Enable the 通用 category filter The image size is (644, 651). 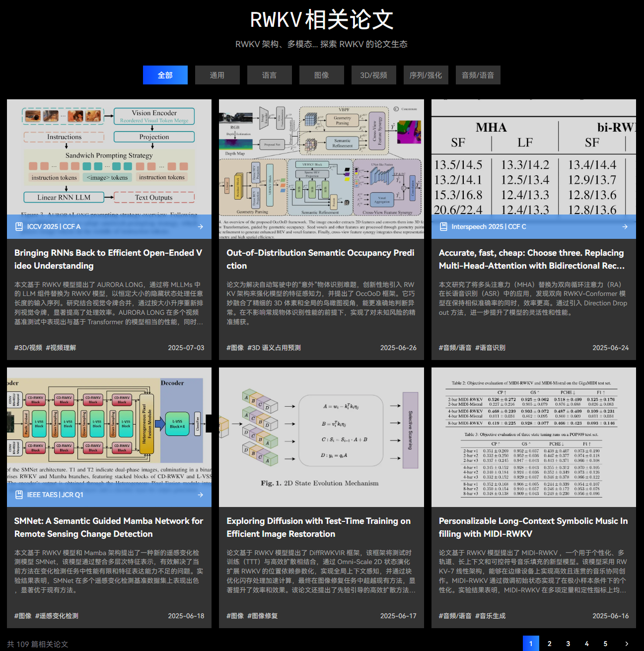coord(217,75)
